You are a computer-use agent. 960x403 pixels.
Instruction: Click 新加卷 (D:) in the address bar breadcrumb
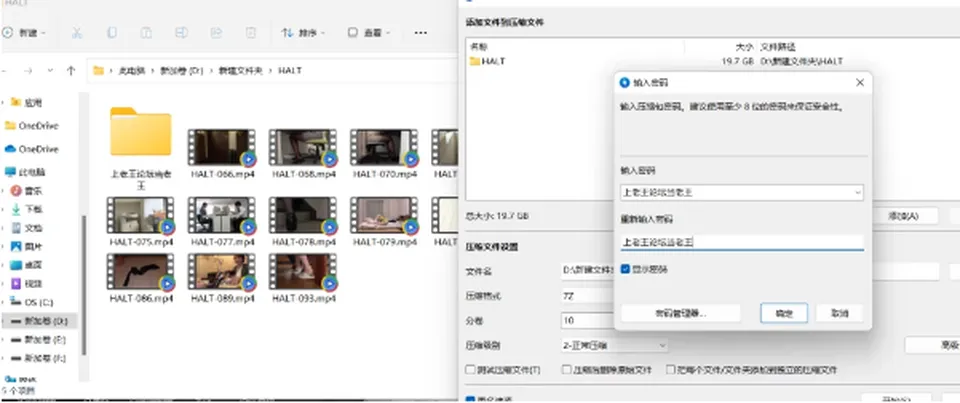(x=181, y=70)
